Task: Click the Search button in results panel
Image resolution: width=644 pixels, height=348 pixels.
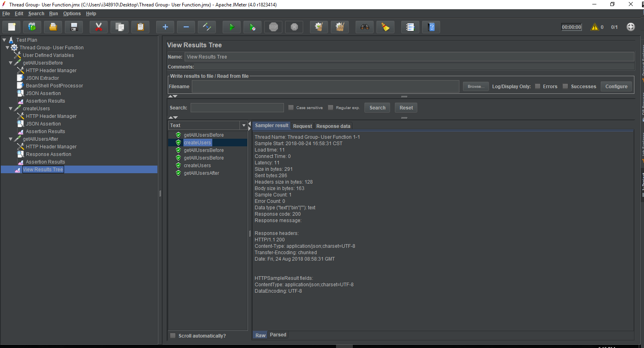Action: coord(377,107)
